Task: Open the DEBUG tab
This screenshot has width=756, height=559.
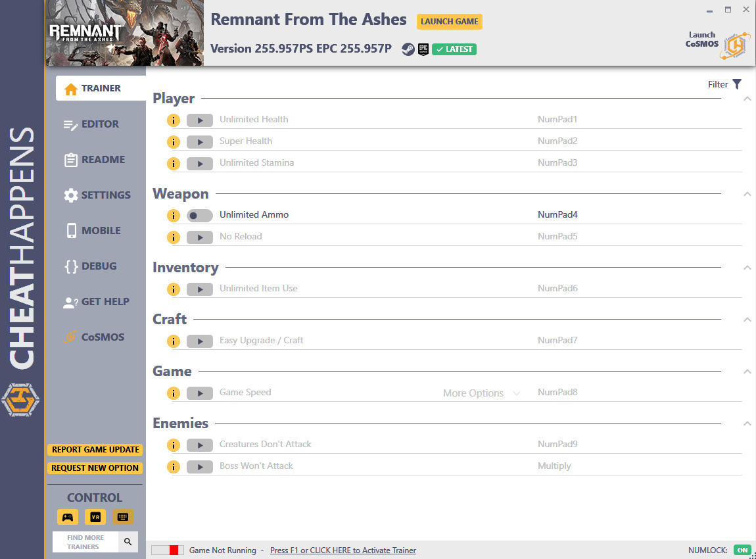Action: tap(91, 266)
